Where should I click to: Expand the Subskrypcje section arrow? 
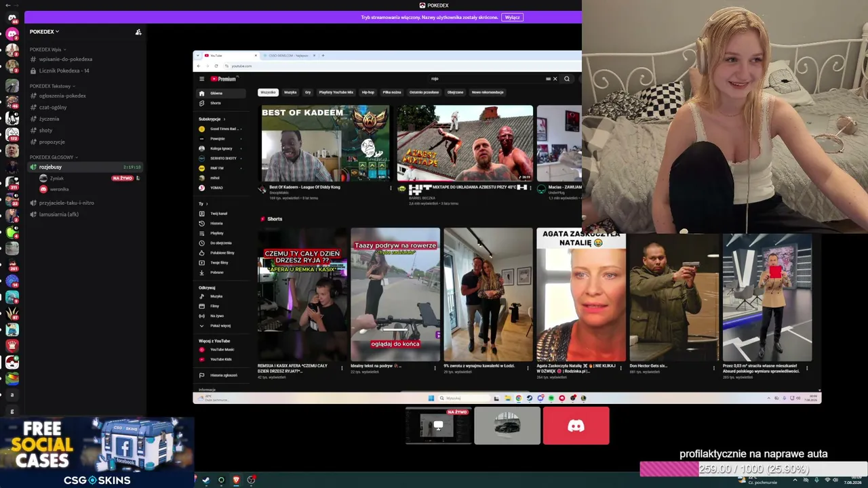click(x=223, y=119)
